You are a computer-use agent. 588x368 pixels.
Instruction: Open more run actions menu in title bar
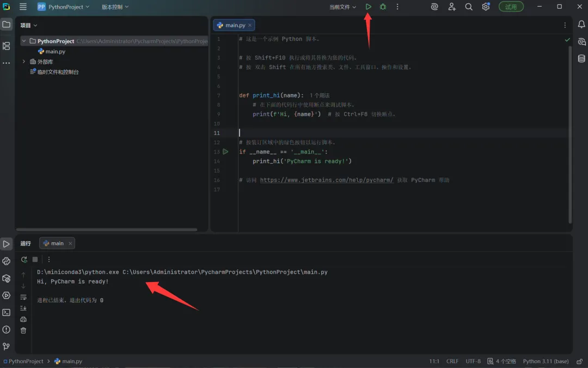click(397, 7)
